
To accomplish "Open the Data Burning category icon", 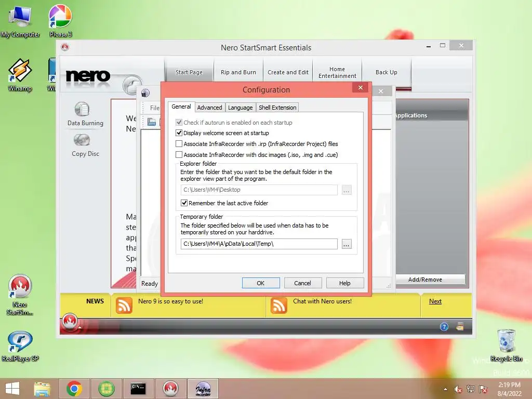I will (x=82, y=109).
